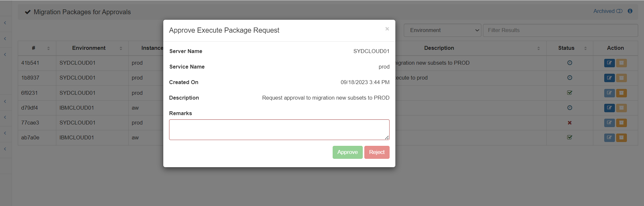Screen dimensions: 644x206
Task: Click the green checkmark status for ab7a0e
Action: click(569, 137)
